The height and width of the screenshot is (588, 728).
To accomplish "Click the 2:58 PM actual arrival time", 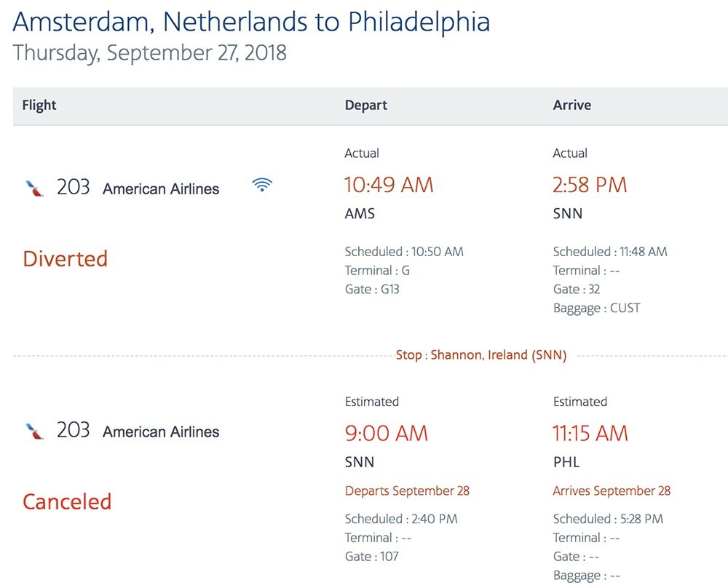I will coord(590,185).
